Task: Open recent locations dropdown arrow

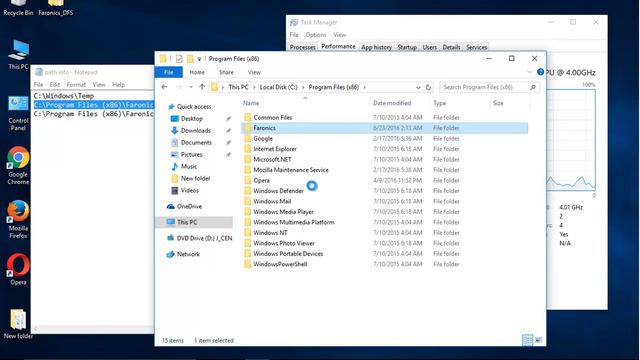Action: tap(191, 87)
